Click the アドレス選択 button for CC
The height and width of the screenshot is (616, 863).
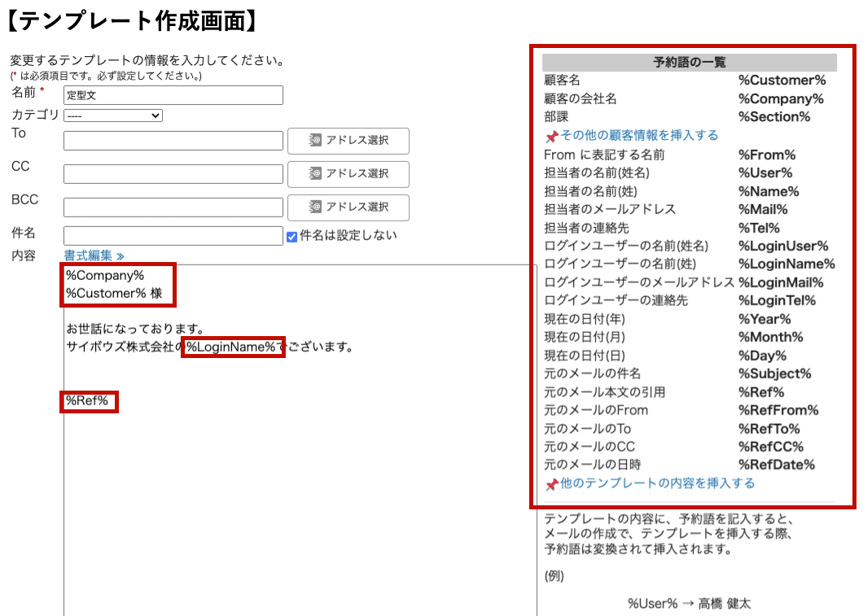pos(348,174)
